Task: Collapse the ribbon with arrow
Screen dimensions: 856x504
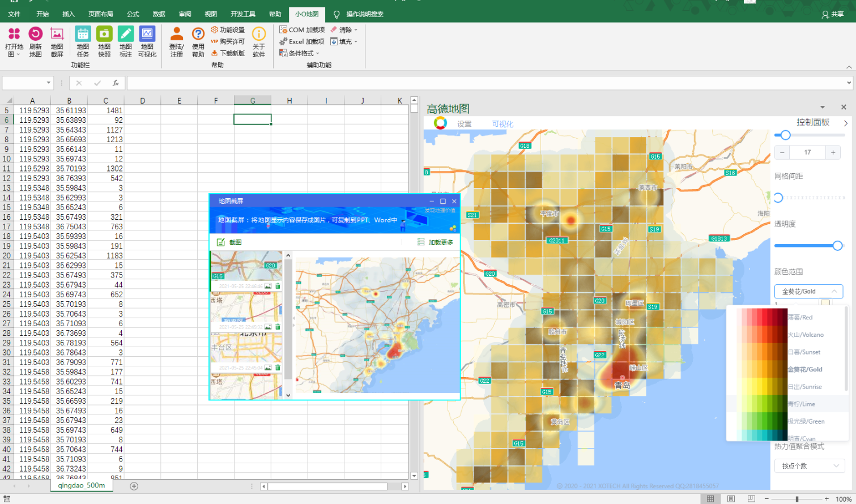Action: click(849, 67)
